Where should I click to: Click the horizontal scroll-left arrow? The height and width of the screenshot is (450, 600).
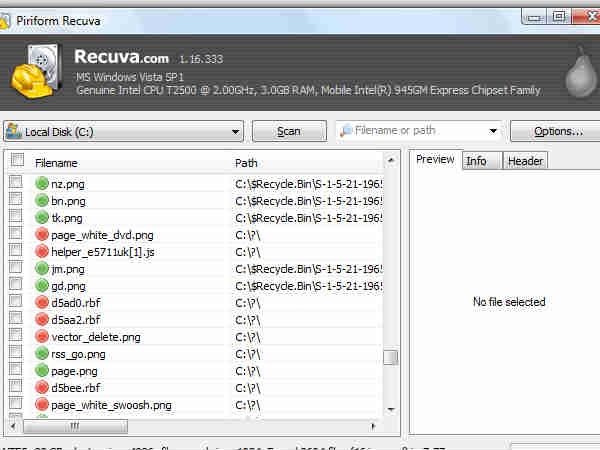click(14, 426)
